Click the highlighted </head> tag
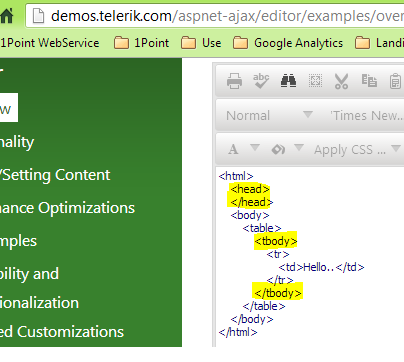The image size is (404, 362). [251, 202]
